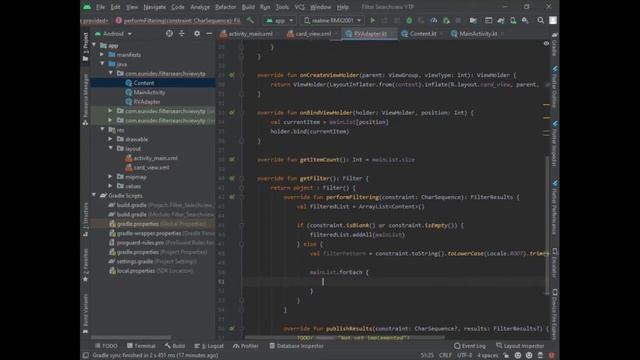
Task: Open the TODO tool window
Action: [x=106, y=346]
